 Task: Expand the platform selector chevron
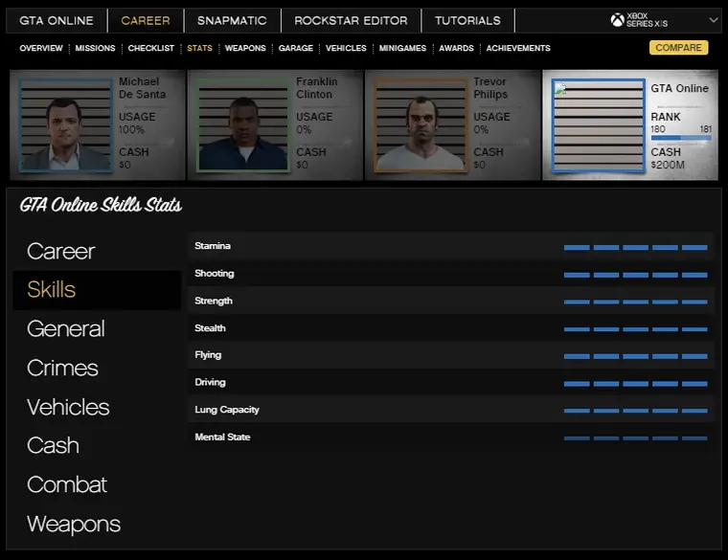[x=714, y=20]
